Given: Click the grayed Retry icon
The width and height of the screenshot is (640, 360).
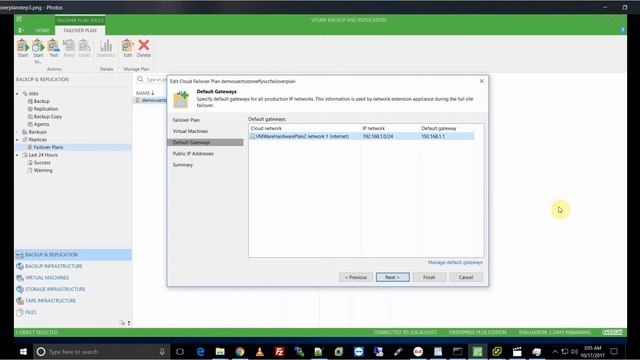Looking at the screenshot, I should 69,48.
